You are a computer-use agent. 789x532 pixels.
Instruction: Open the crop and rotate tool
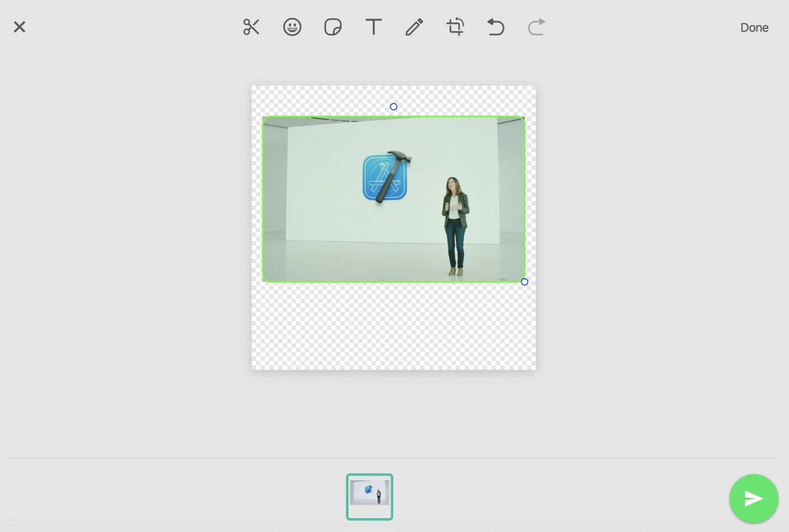pyautogui.click(x=455, y=27)
